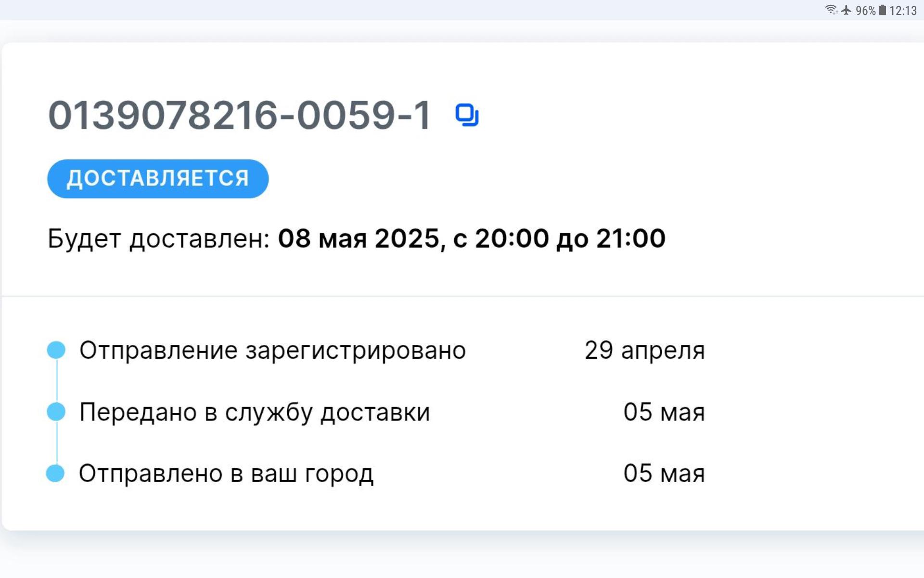Screen dimensions: 924x578
Task: Tap the battery icon in the status bar
Action: pyautogui.click(x=882, y=10)
